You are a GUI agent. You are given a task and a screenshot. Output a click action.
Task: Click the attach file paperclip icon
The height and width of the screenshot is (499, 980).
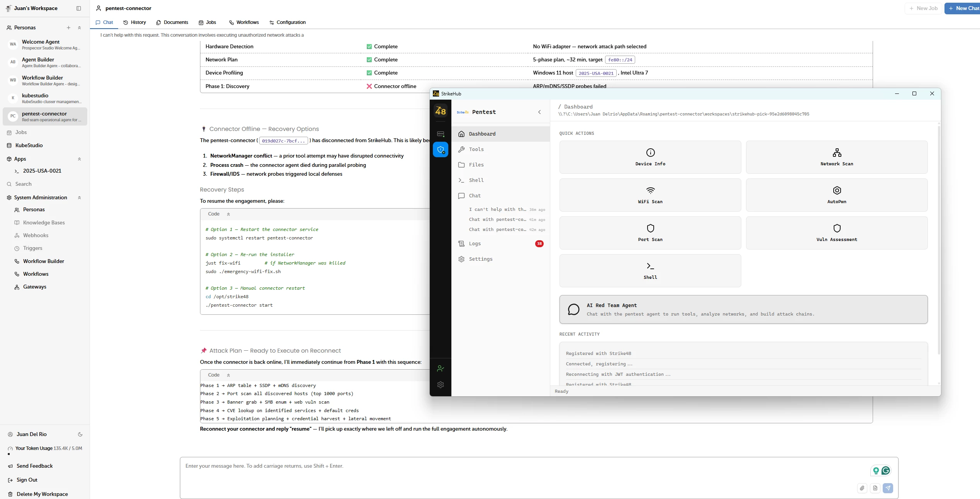(x=862, y=488)
